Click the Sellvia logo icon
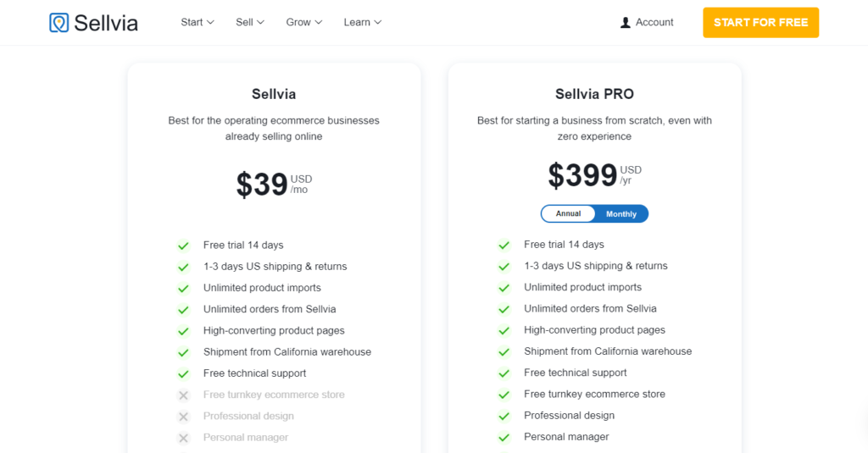This screenshot has width=868, height=453. (58, 23)
